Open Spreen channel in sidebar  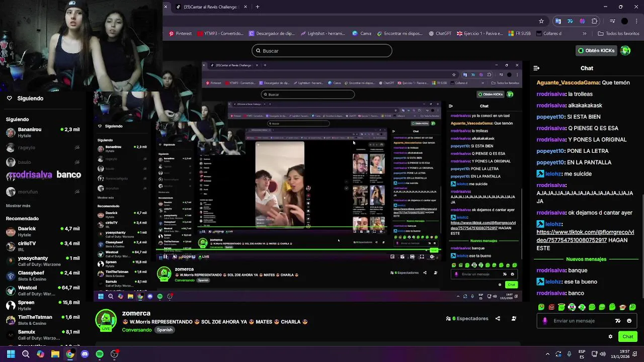(x=43, y=305)
